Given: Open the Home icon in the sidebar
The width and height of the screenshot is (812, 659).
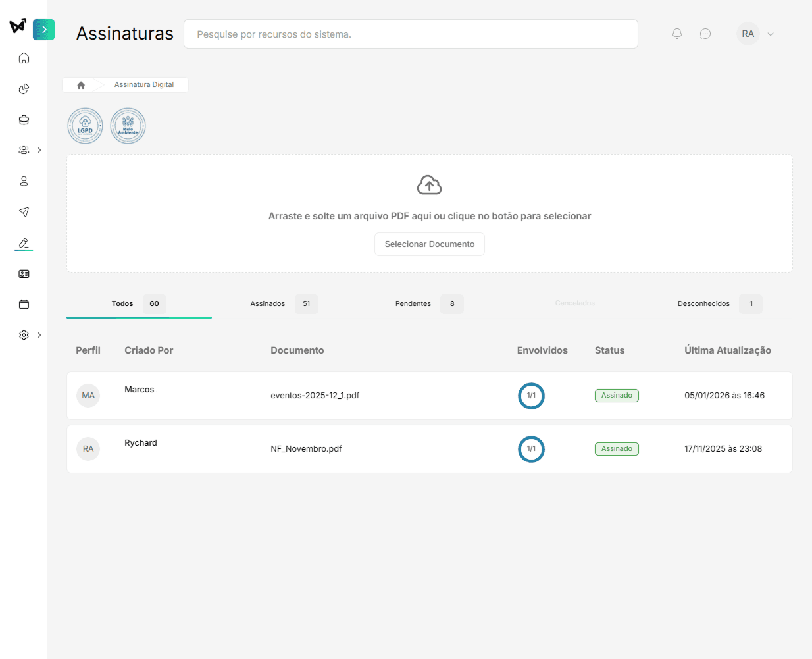Looking at the screenshot, I should click(x=24, y=58).
